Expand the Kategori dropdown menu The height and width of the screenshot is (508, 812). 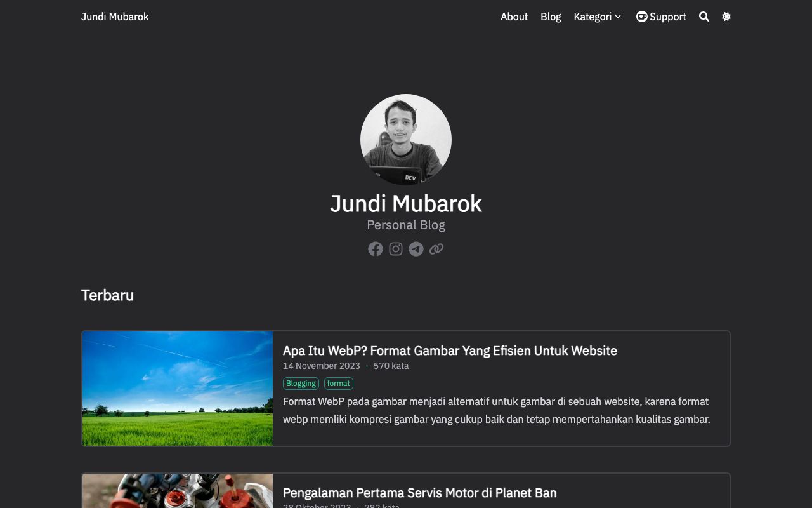point(593,17)
